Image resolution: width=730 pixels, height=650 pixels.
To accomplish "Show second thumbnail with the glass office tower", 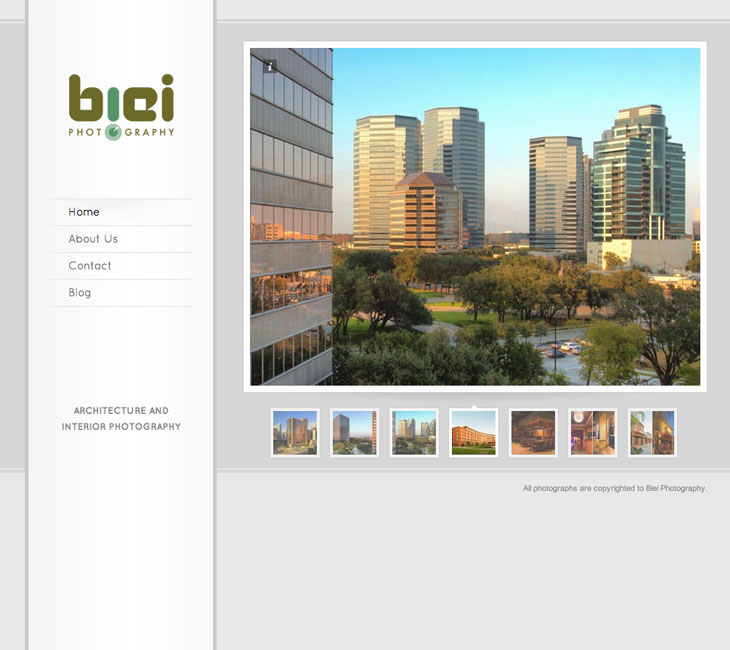I will [354, 433].
